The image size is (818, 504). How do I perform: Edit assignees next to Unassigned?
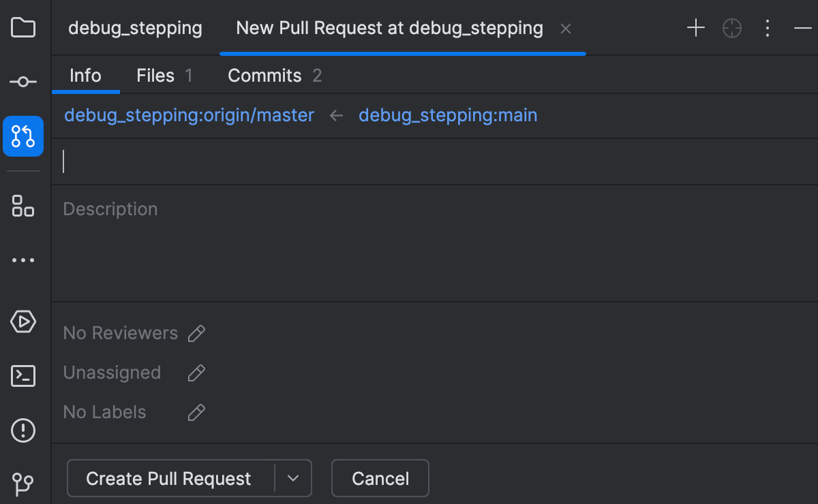point(196,373)
